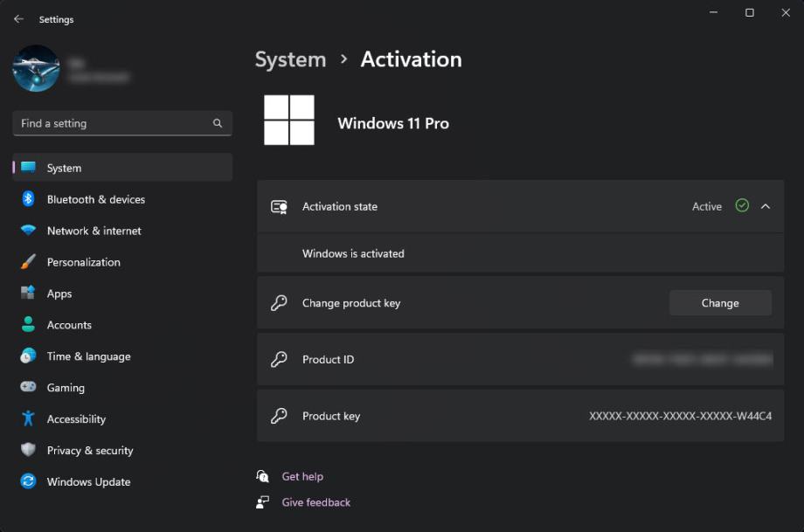Open the Give feedback link
This screenshot has height=532, width=804.
click(315, 502)
